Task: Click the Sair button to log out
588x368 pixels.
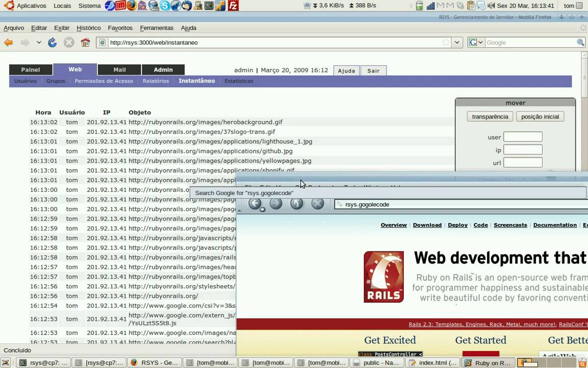Action: pos(374,71)
